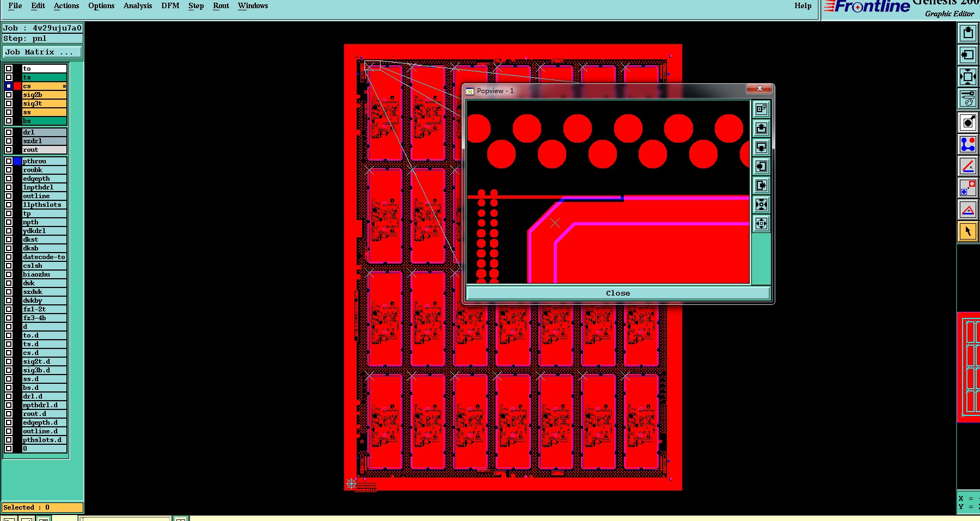Select the triangle snap tool icon
980x521 pixels.
[968, 210]
